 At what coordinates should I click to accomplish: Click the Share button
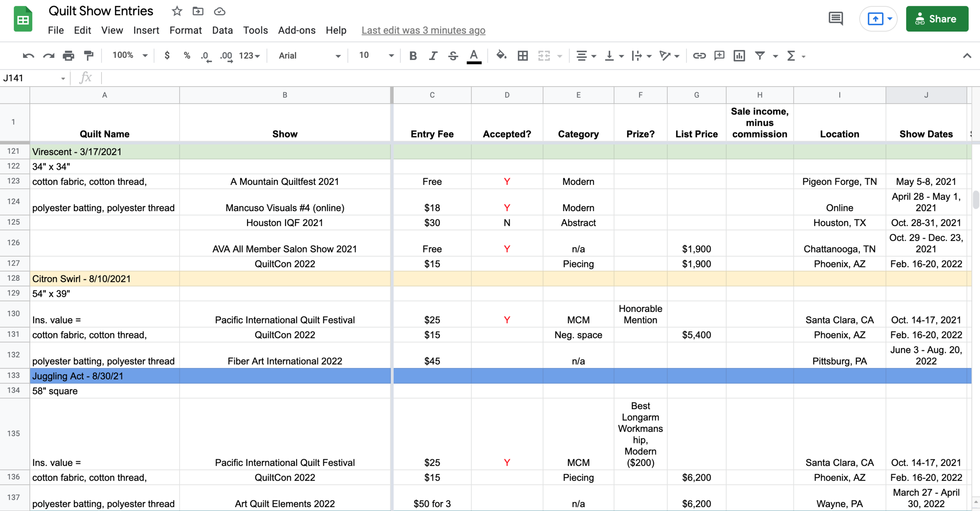[x=937, y=18]
